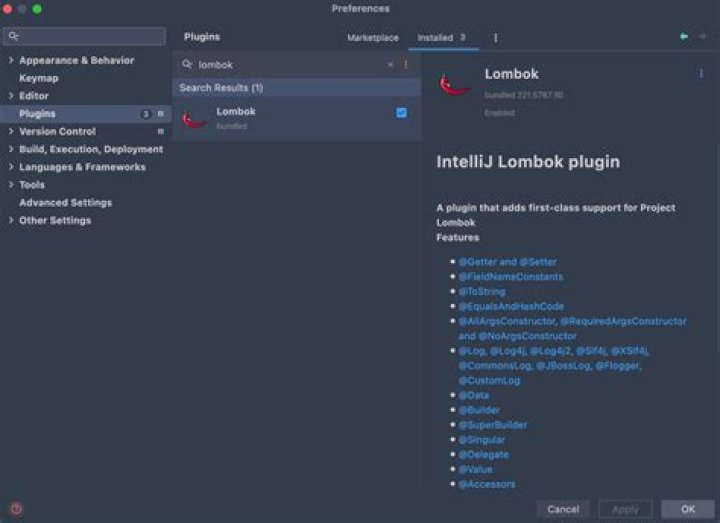Viewport: 720px width, 523px height.
Task: Click the Lombok title in details panel
Action: pos(512,74)
